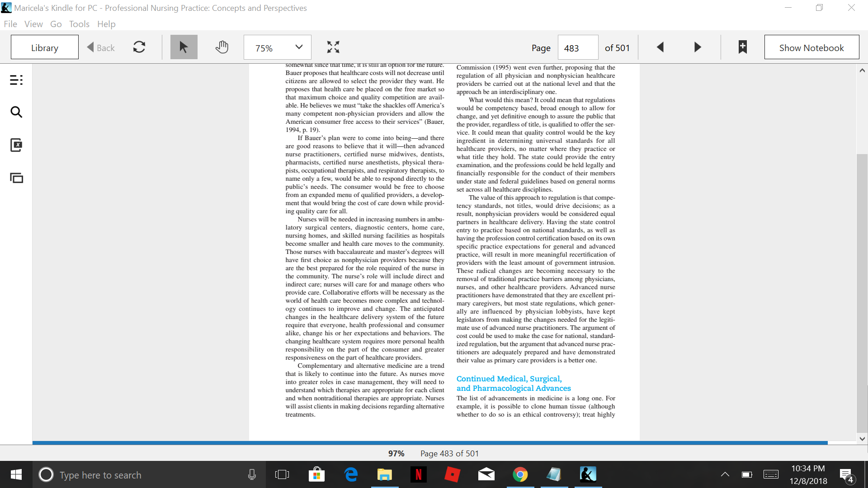Click the scroll down arrow
Image resolution: width=868 pixels, height=488 pixels.
pos(862,438)
